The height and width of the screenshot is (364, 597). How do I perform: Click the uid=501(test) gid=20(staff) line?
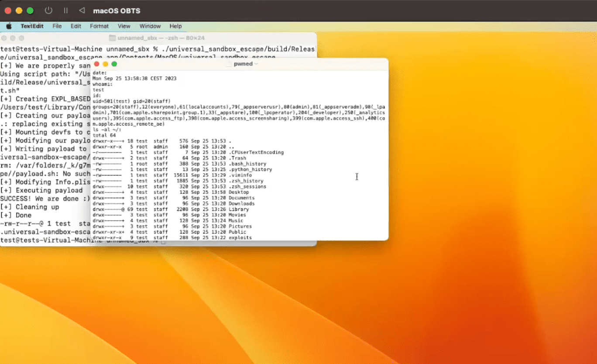point(131,101)
